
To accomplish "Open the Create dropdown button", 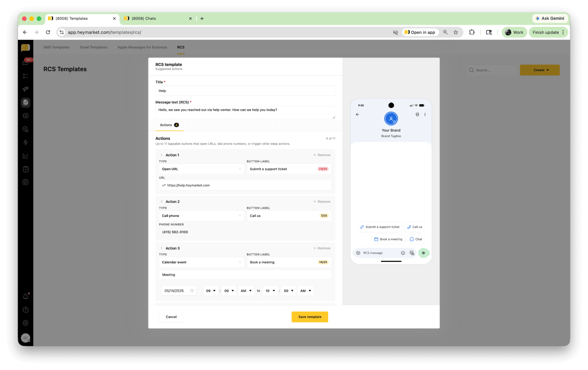I will tap(539, 70).
